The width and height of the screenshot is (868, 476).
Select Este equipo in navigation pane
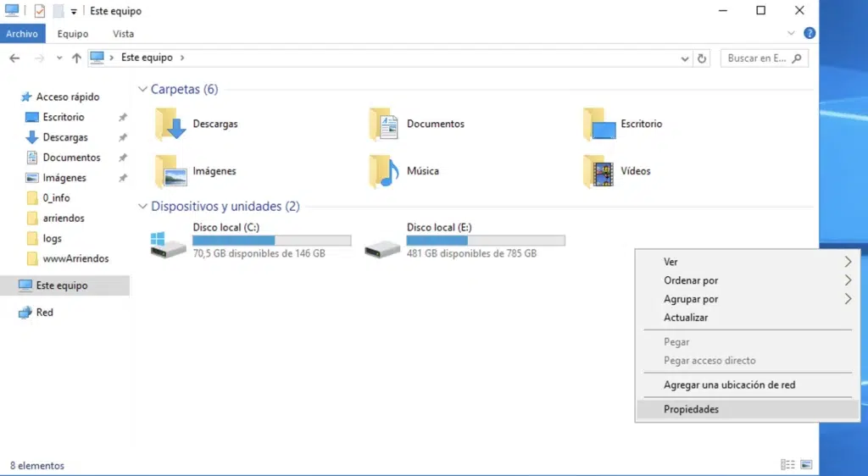point(64,285)
